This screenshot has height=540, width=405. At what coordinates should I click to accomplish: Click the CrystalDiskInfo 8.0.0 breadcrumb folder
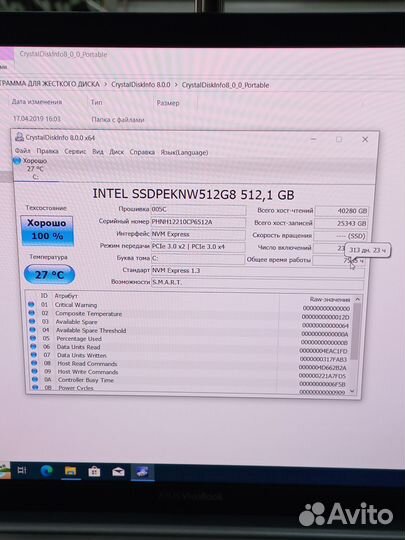coord(141,85)
